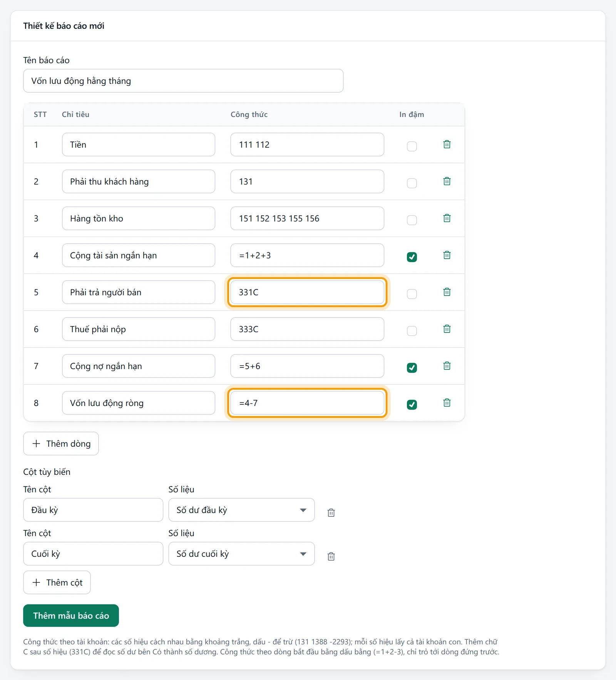
Task: Open the Số dư đầu kỳ dropdown
Action: 241,510
